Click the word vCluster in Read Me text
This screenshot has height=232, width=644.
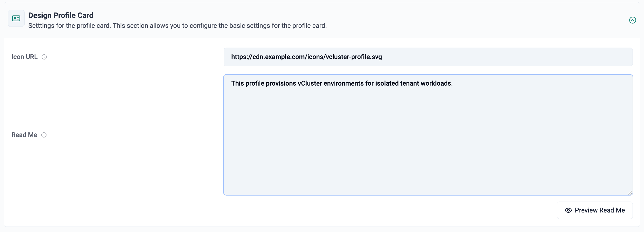[310, 83]
